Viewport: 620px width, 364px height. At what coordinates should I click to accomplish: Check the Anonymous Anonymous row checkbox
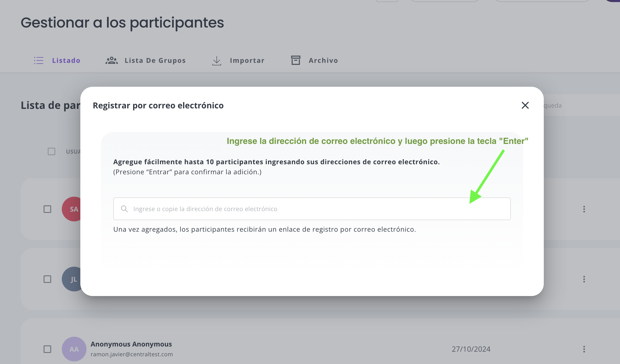pyautogui.click(x=47, y=349)
